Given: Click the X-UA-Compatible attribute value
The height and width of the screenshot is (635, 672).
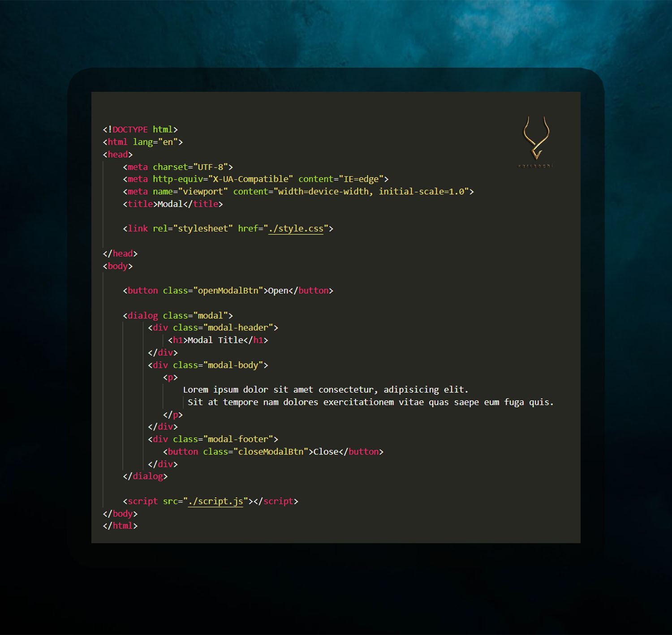Looking at the screenshot, I should pyautogui.click(x=250, y=179).
